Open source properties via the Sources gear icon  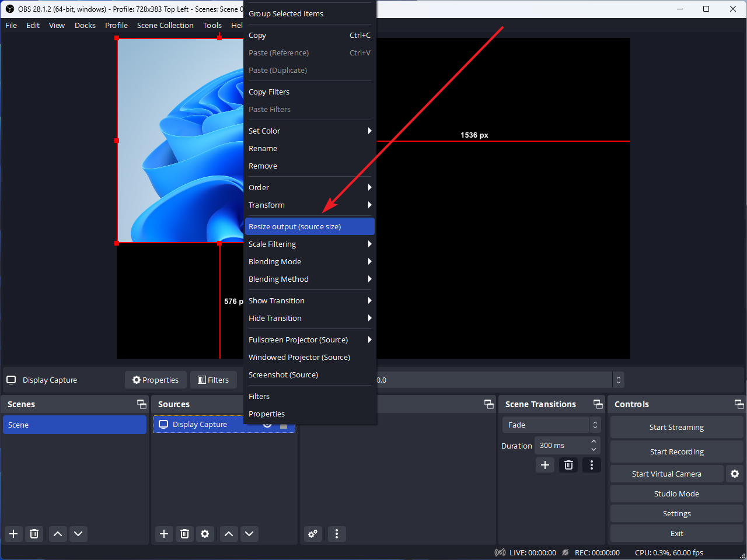tap(205, 534)
